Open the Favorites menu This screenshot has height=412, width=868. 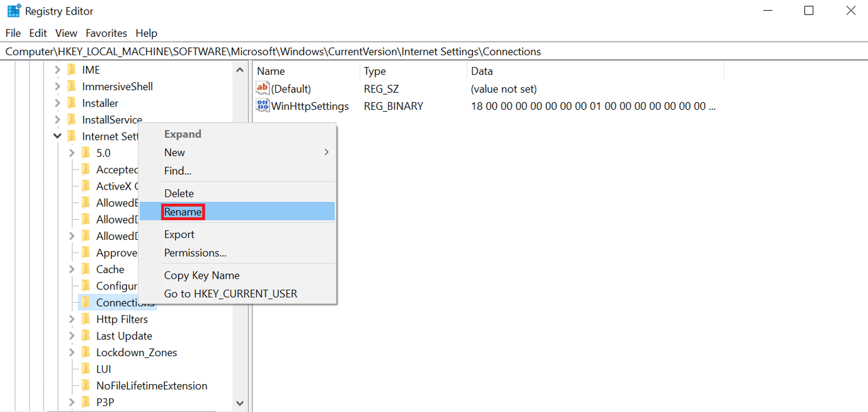[x=106, y=32]
